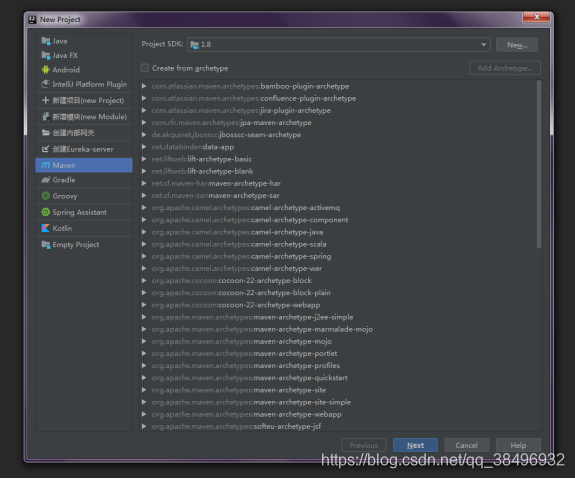Image resolution: width=575 pixels, height=479 pixels.
Task: Select Java in project type list
Action: (84, 41)
